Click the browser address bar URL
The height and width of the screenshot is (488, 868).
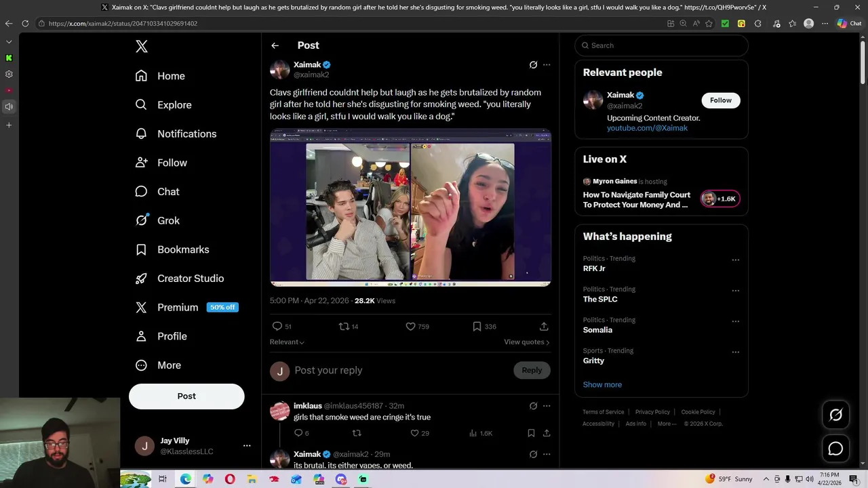pos(123,24)
